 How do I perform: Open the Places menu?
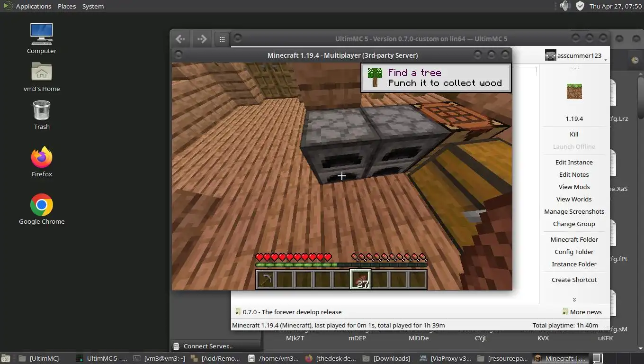(67, 6)
